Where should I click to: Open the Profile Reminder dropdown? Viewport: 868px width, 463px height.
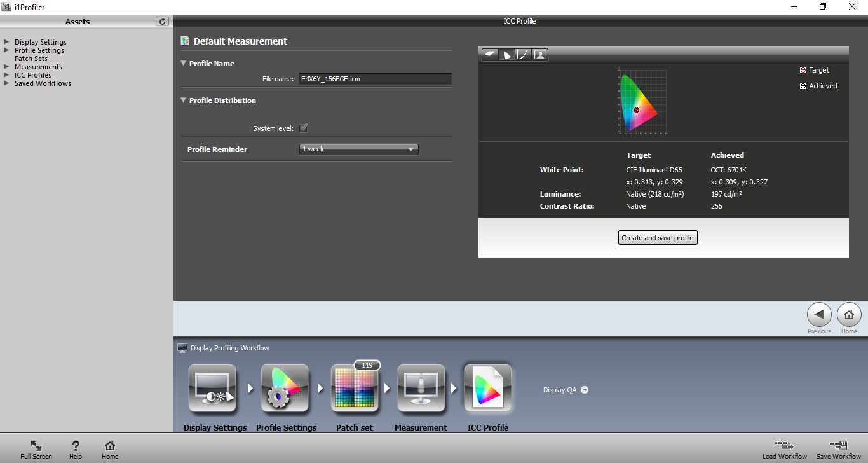click(358, 149)
